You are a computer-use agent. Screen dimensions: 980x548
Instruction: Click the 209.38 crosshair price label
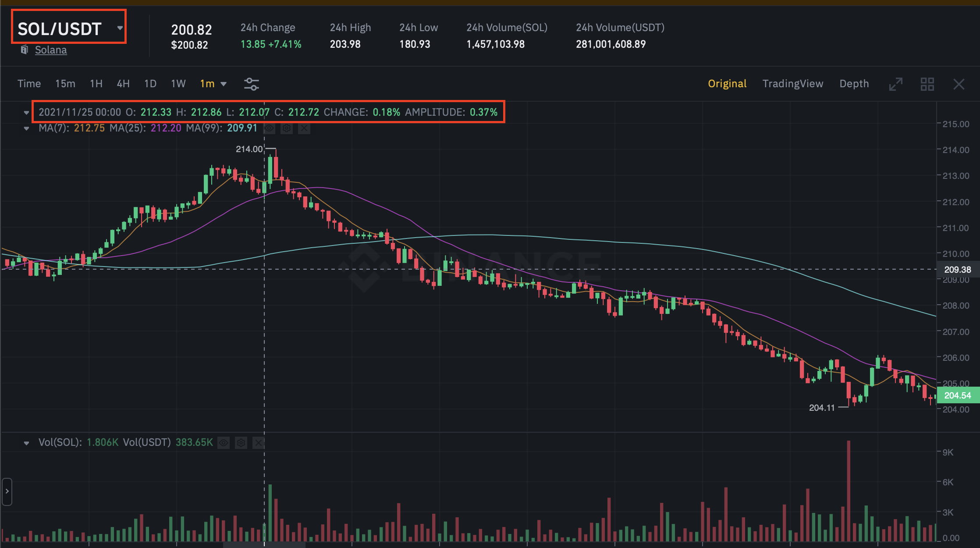click(957, 269)
